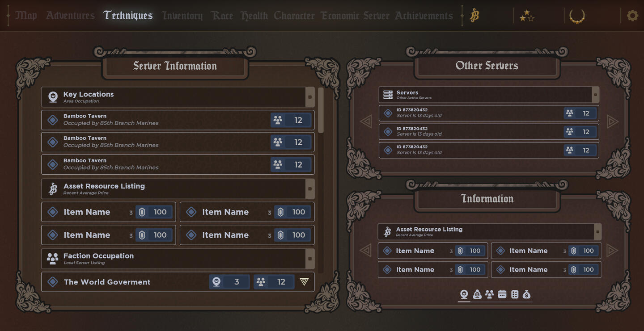The height and width of the screenshot is (331, 644).
Task: Select the first server ID 873820432 entry
Action: click(470, 113)
